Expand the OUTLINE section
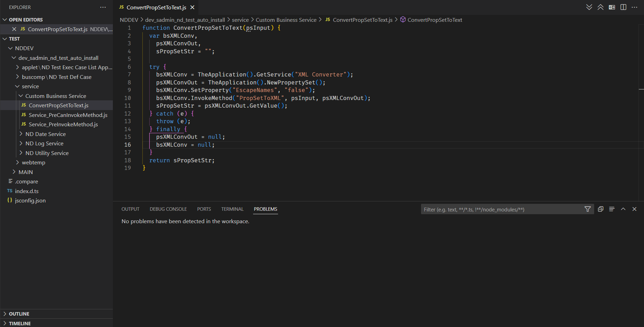644x327 pixels. (x=5, y=314)
